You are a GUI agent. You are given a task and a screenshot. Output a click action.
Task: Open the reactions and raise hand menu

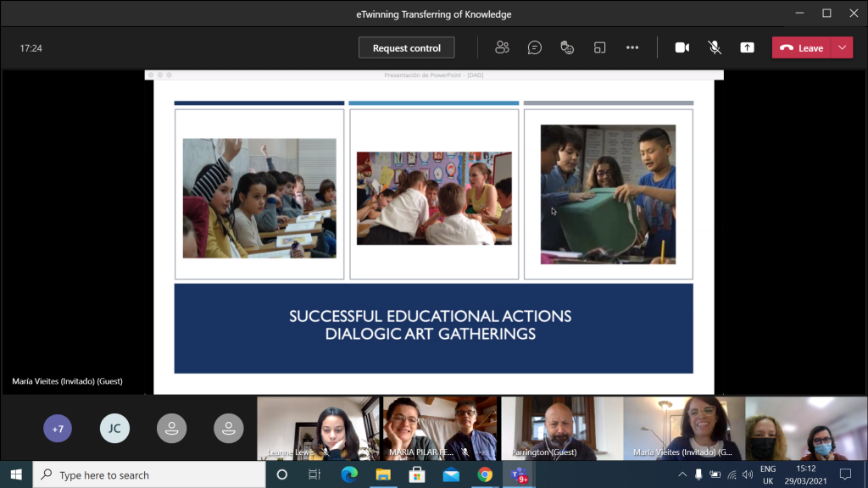pos(567,47)
